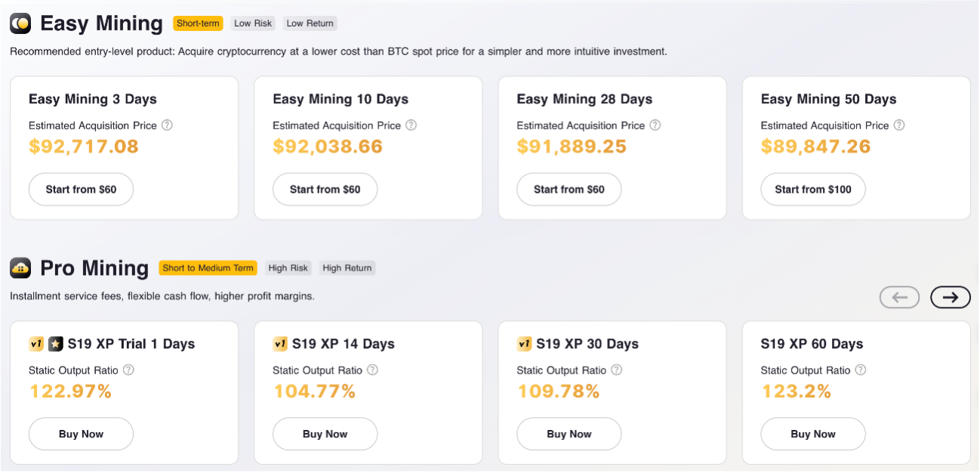The height and width of the screenshot is (473, 980).
Task: Select the High Return tag beside Pro Mining
Action: (x=347, y=267)
